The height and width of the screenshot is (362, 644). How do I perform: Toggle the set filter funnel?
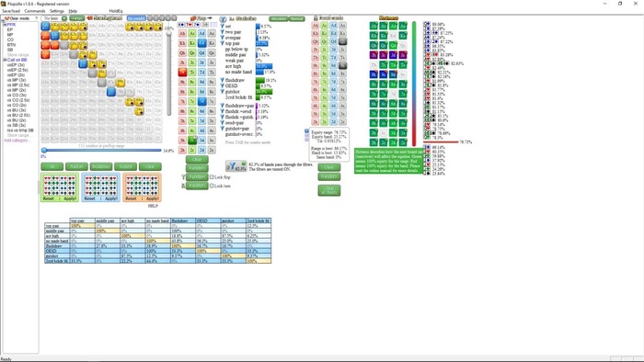223,27
